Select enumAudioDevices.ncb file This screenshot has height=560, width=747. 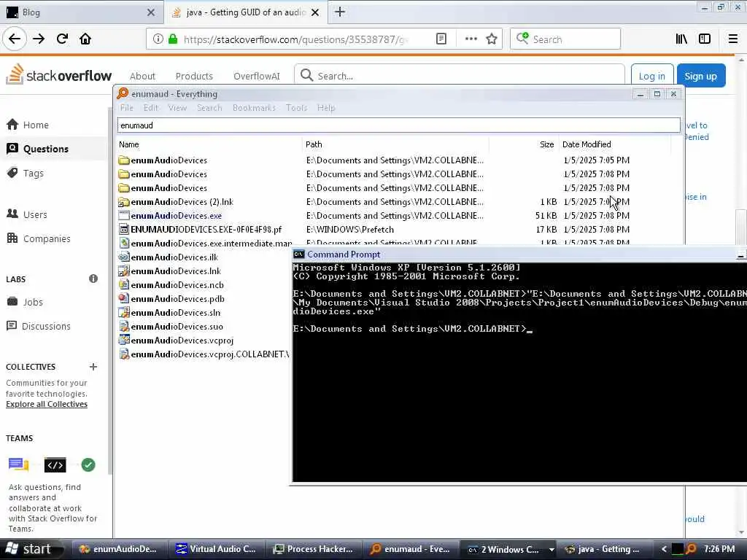click(x=177, y=285)
